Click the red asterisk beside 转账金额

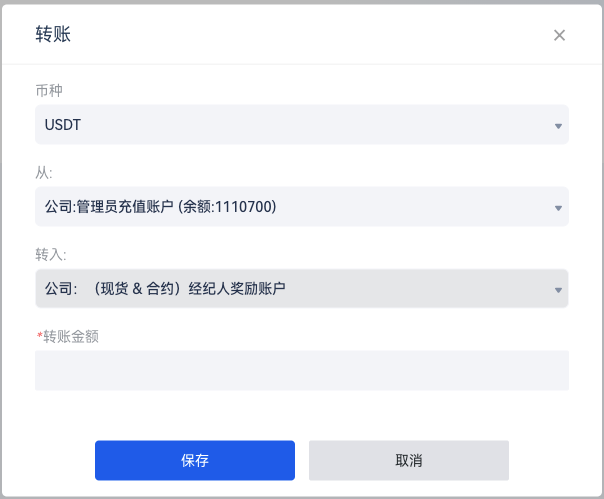(39, 335)
